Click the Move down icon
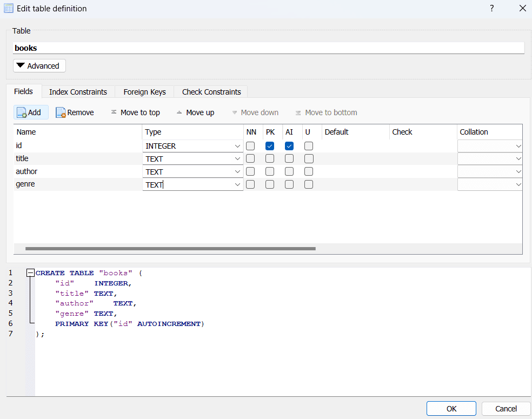This screenshot has width=532, height=419. [235, 112]
